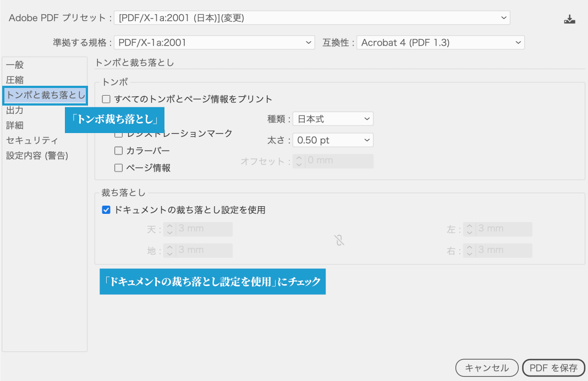Toggle すべてのトンボとページ情報をプリント checkbox
The width and height of the screenshot is (588, 381).
(106, 100)
